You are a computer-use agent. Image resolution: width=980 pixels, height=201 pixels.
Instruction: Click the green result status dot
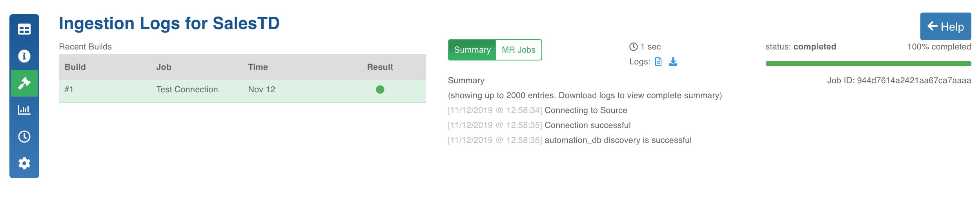[380, 90]
